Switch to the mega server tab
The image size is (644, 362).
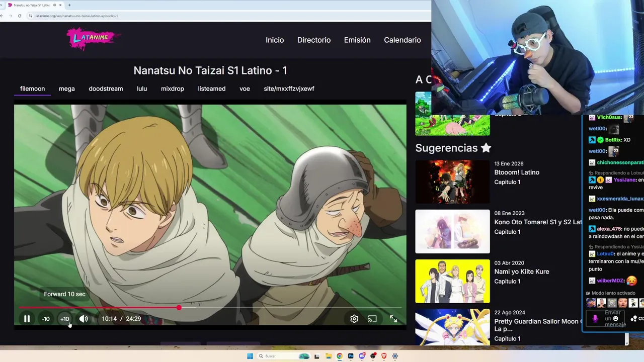click(x=66, y=88)
